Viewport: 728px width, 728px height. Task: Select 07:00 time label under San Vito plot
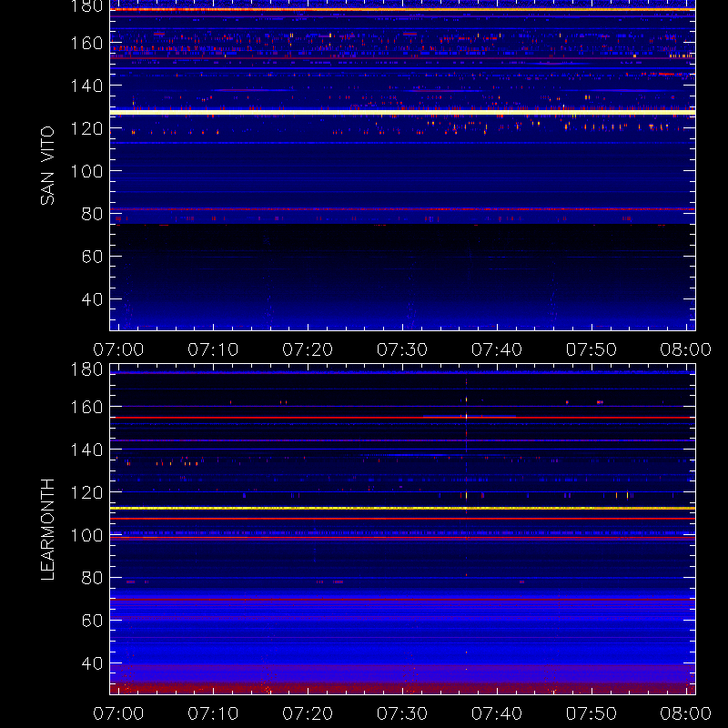click(118, 349)
